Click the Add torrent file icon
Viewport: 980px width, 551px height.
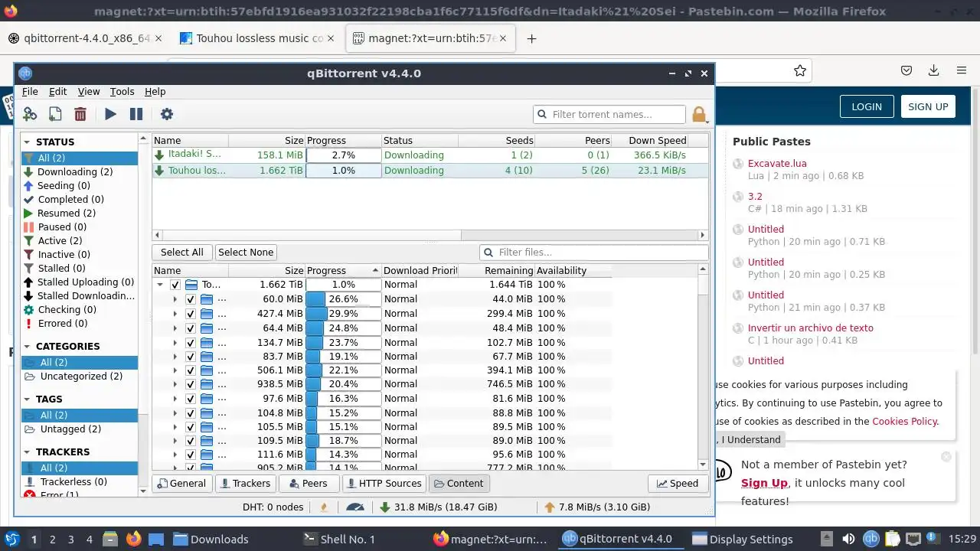[55, 114]
